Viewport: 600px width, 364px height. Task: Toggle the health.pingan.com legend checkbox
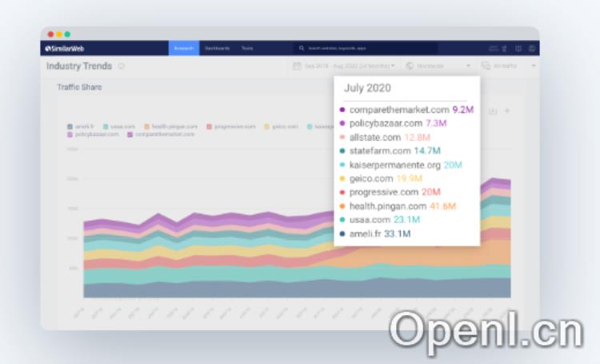point(147,126)
